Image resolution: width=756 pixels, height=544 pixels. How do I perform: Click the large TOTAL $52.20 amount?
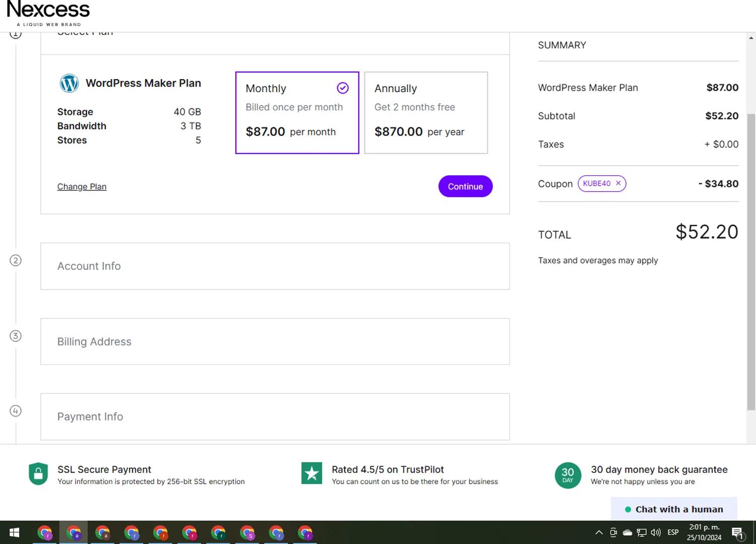(x=707, y=232)
